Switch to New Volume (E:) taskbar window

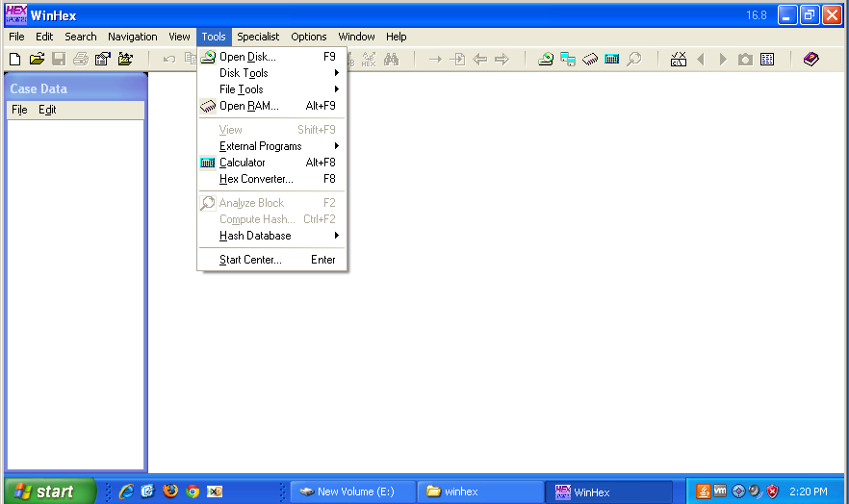tap(353, 491)
